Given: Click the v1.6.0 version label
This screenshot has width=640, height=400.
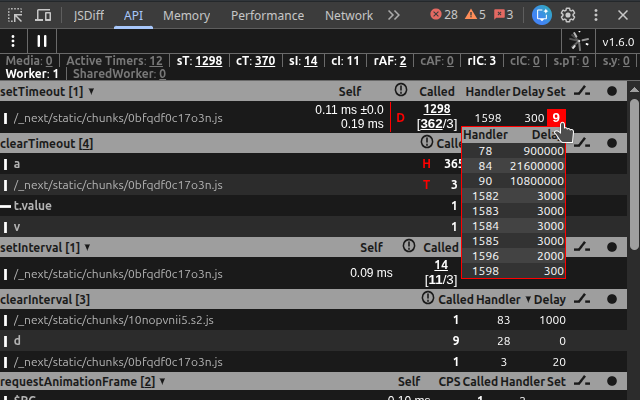Looking at the screenshot, I should pyautogui.click(x=618, y=42).
